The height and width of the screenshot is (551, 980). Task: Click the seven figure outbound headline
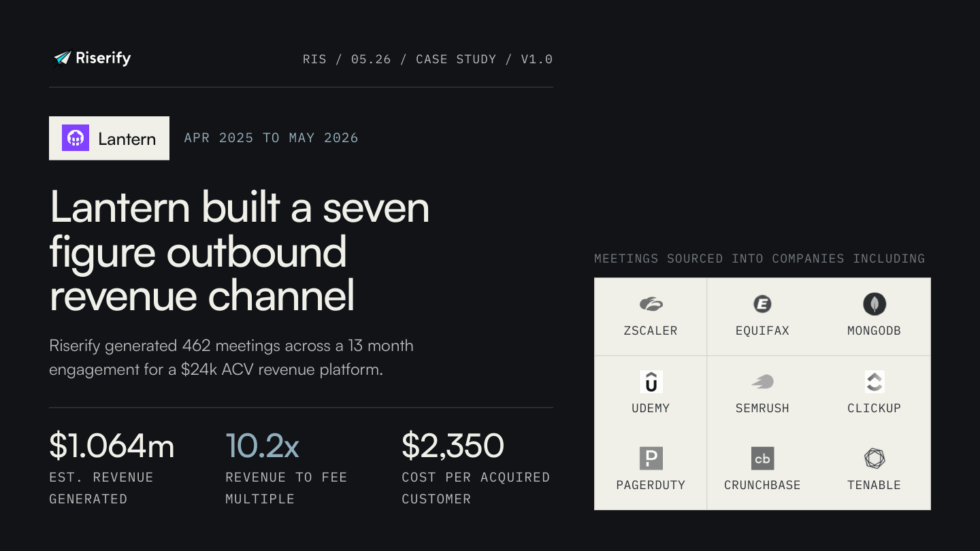point(240,251)
